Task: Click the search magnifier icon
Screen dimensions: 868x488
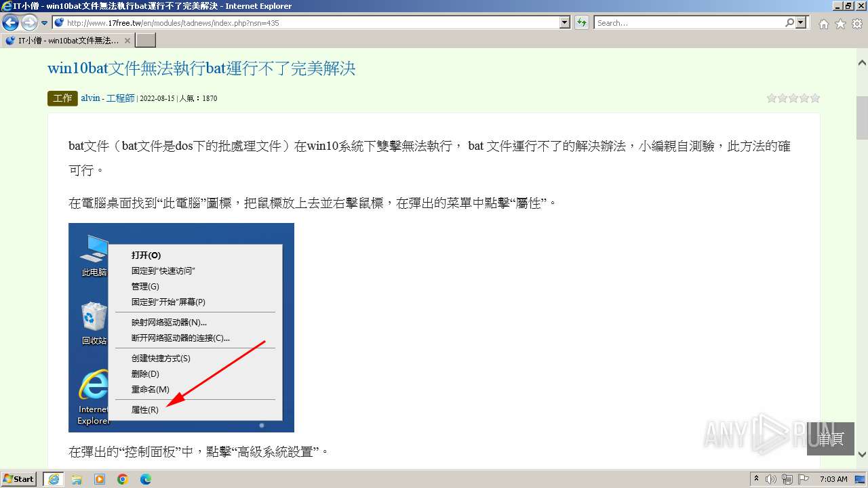Action: [789, 22]
